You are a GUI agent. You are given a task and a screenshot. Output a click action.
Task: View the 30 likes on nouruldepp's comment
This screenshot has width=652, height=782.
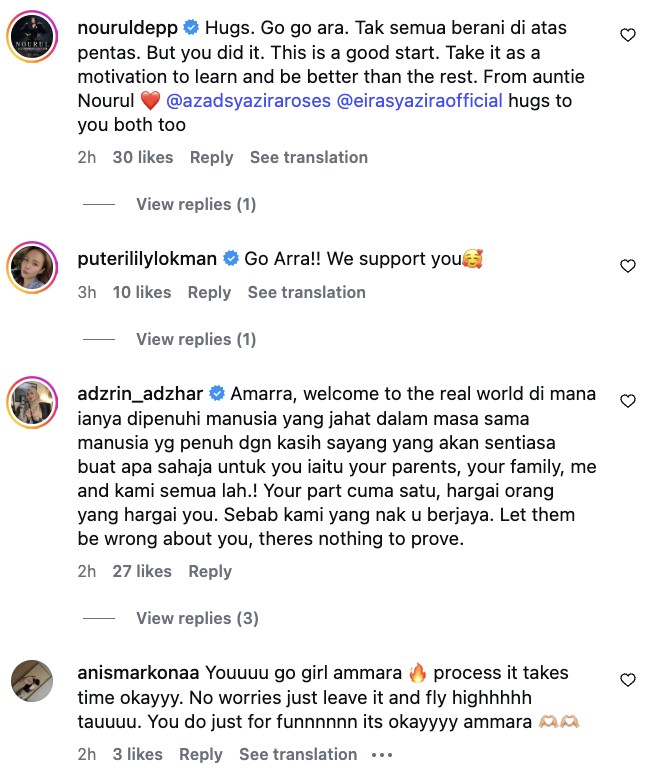(143, 158)
